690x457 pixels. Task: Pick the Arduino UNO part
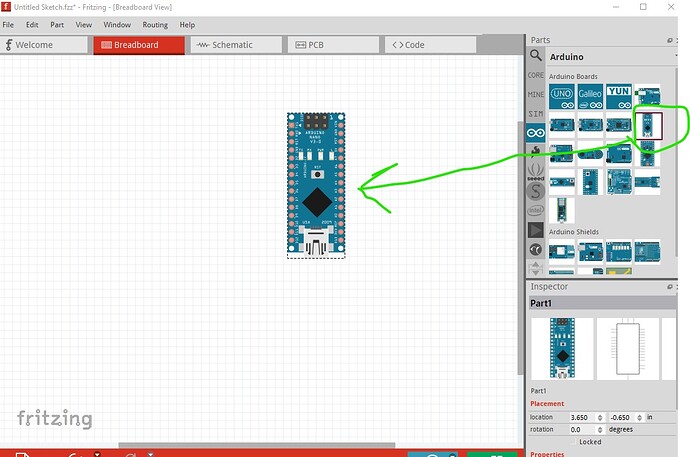(x=562, y=96)
